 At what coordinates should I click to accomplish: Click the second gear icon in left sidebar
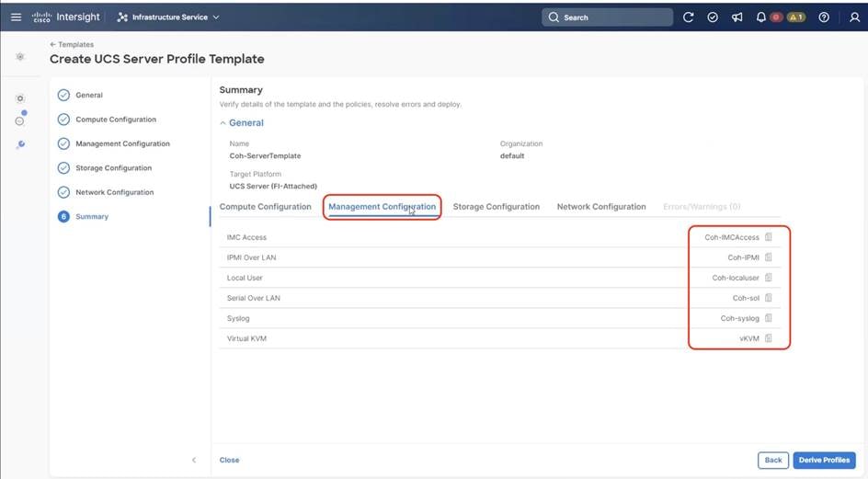(x=20, y=98)
